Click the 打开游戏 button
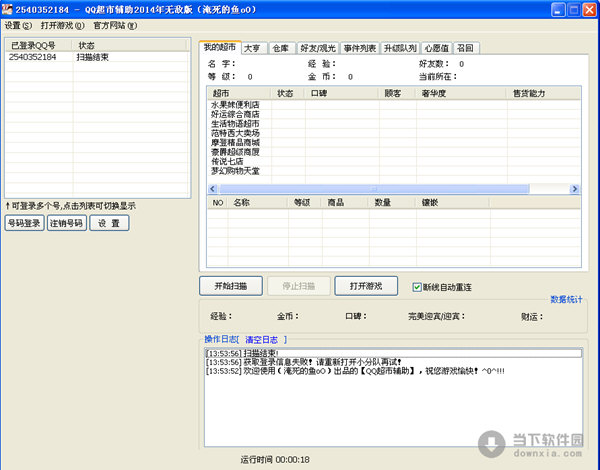 366,286
